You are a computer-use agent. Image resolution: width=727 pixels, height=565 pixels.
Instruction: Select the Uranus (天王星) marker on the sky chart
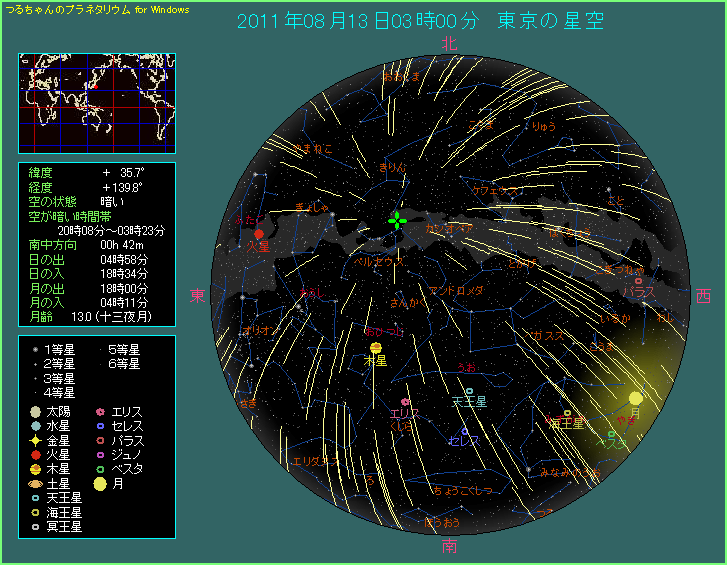pyautogui.click(x=469, y=391)
